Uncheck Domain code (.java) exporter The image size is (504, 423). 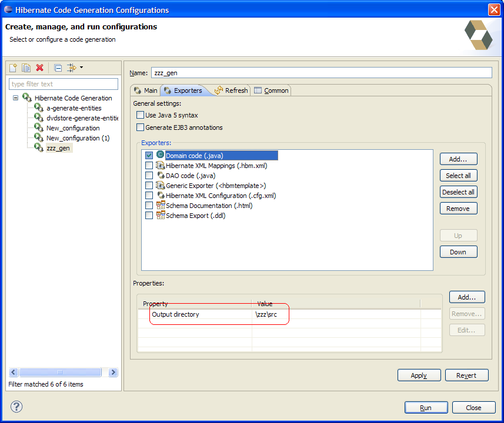(149, 156)
